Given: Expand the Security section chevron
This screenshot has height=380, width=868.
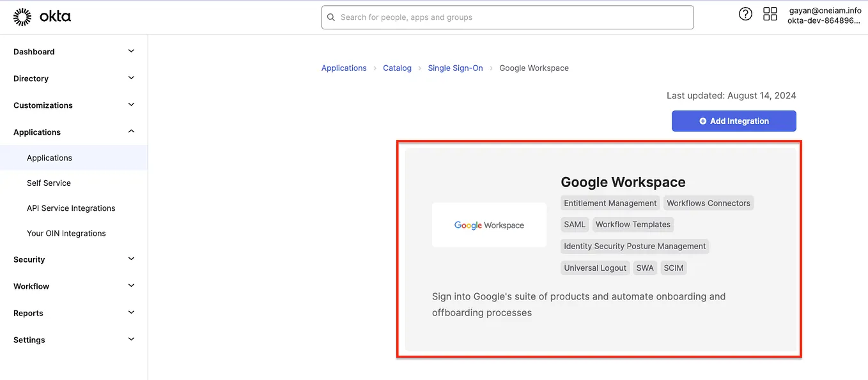Looking at the screenshot, I should point(131,259).
